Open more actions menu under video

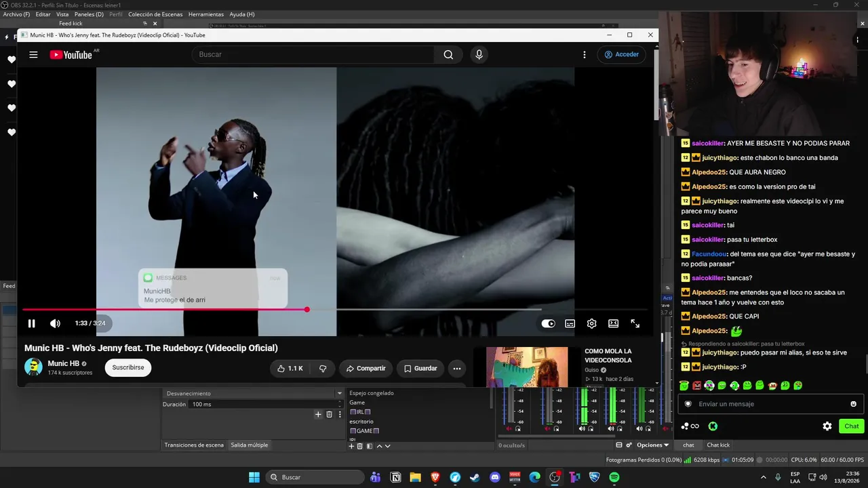click(x=457, y=368)
